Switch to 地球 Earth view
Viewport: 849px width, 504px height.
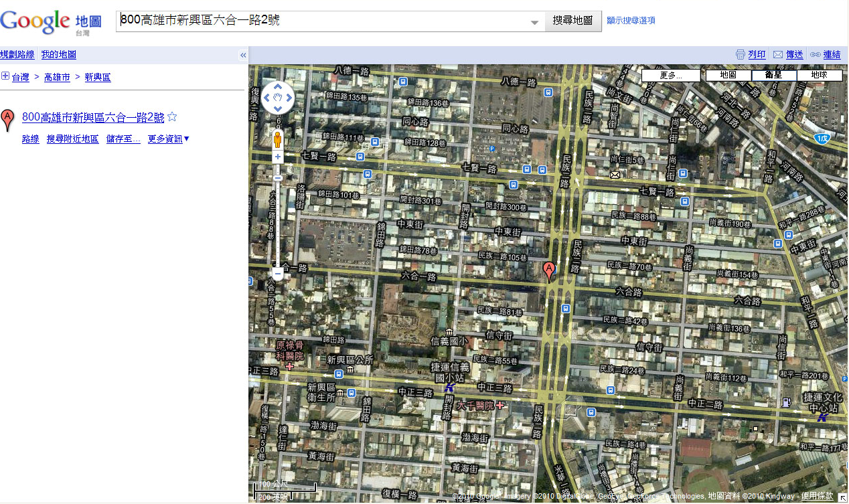819,75
